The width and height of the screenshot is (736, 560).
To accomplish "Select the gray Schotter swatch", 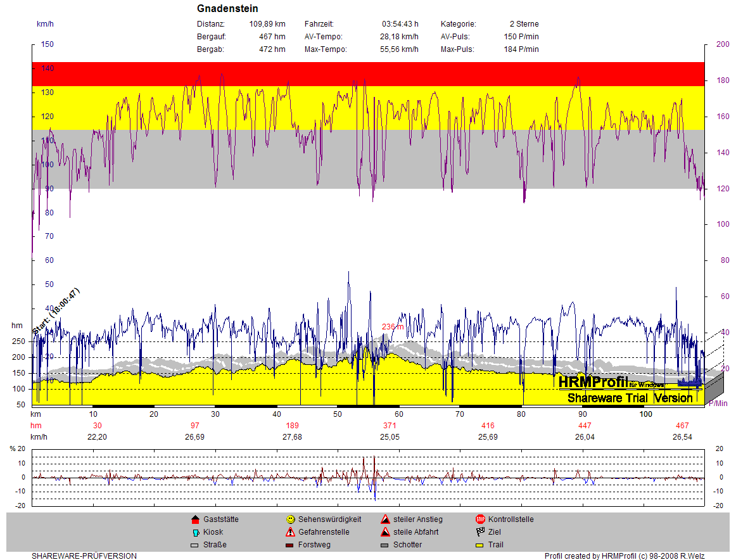I will coord(385,545).
